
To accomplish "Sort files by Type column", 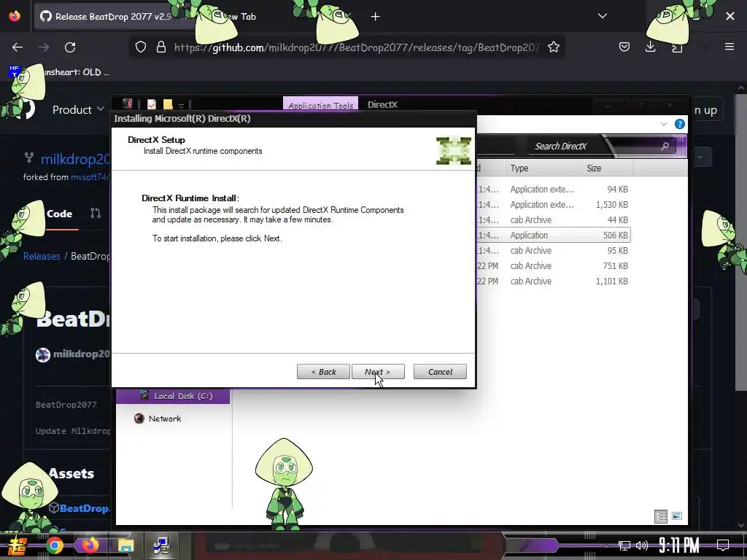I will pos(543,168).
